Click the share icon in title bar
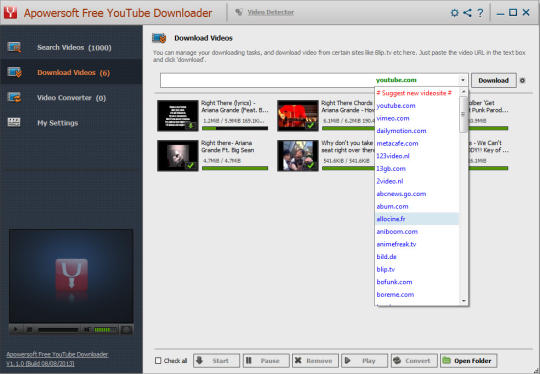540x374 pixels. (x=467, y=13)
